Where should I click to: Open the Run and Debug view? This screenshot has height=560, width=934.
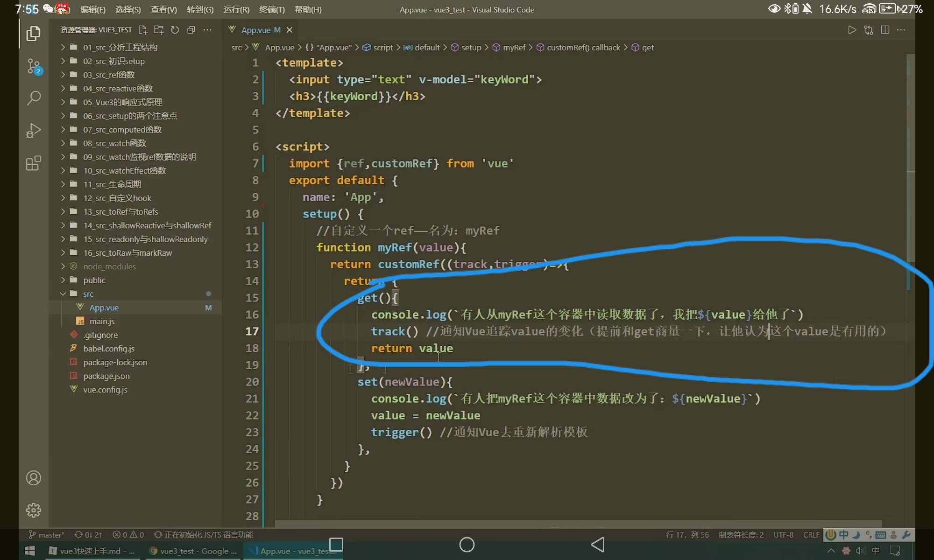tap(34, 131)
